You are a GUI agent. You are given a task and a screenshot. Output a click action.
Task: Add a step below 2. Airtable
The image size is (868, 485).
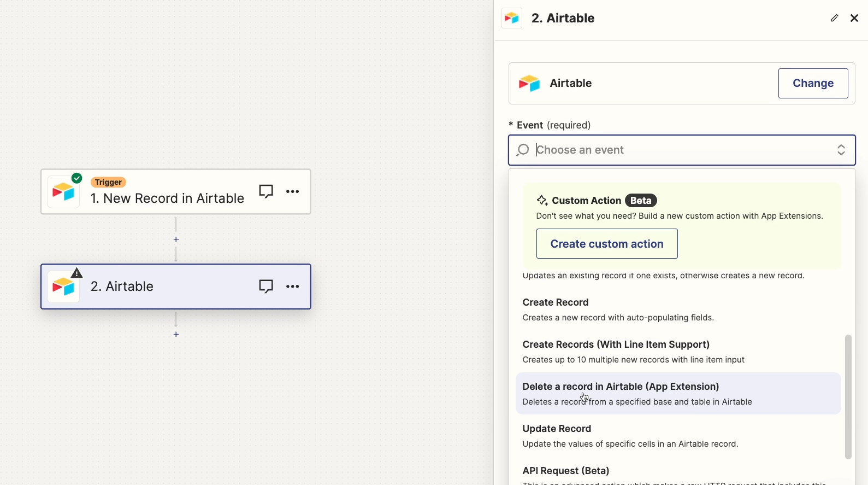176,335
